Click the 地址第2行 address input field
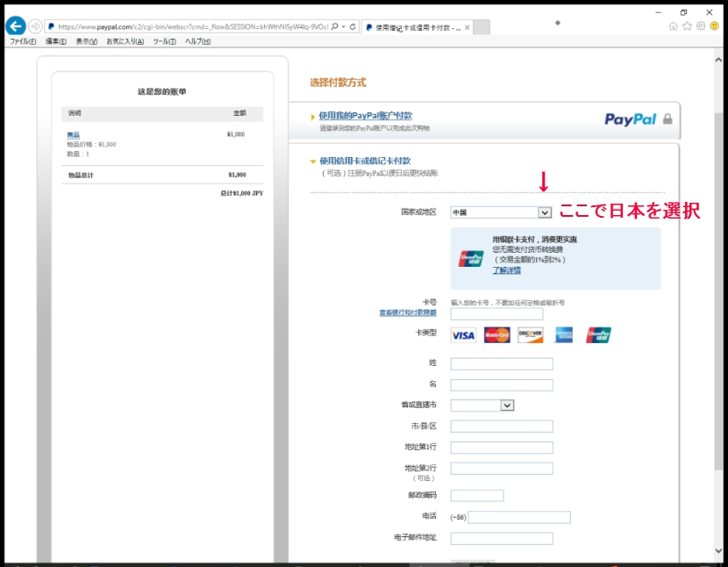The width and height of the screenshot is (728, 567). 502,469
